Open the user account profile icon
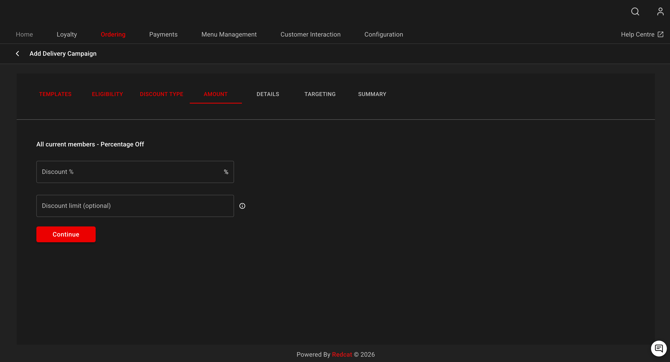 coord(660,12)
